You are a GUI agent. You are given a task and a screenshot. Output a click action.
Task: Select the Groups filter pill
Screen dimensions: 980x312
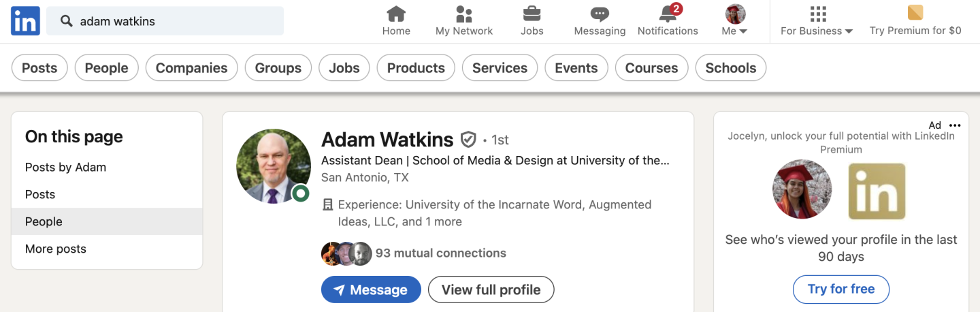click(278, 68)
